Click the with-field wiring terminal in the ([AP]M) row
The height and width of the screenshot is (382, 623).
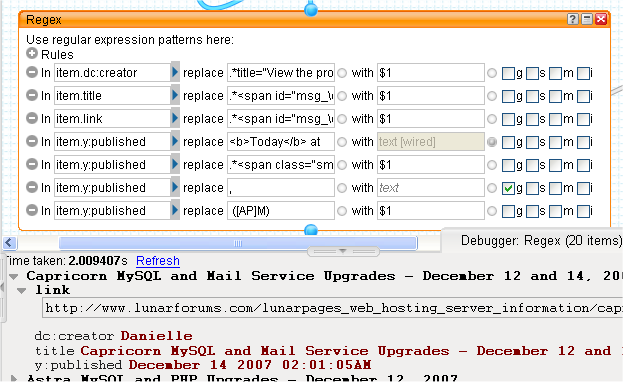492,211
